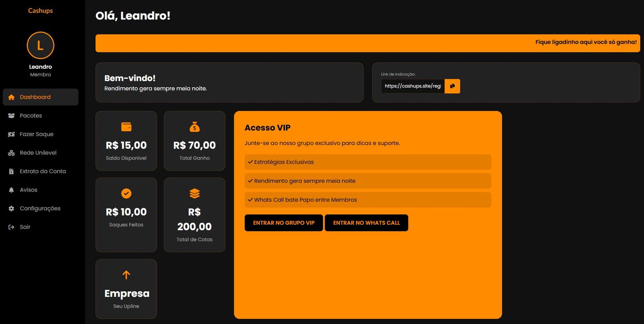The width and height of the screenshot is (644, 324).
Task: Click the Fazer Saque withdrawal icon
Action: [x=11, y=134]
